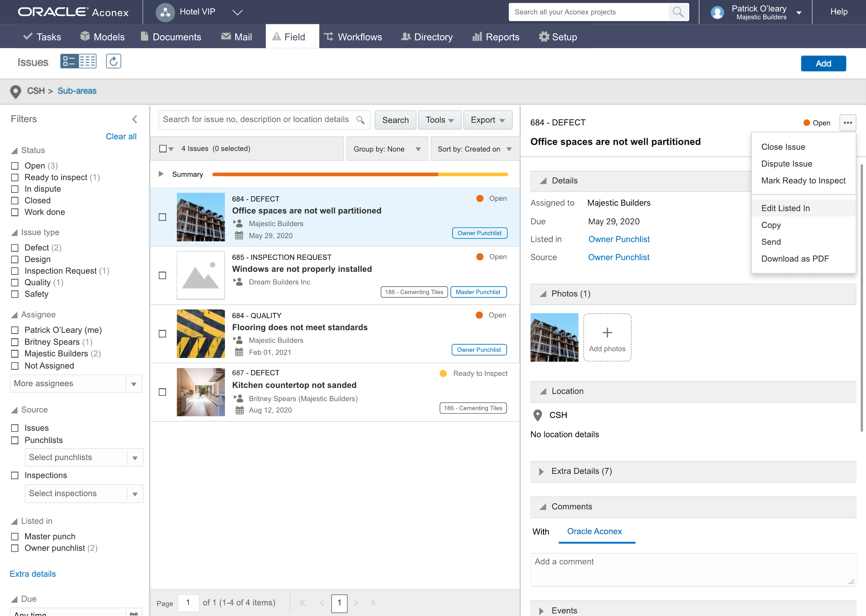Check the Punchlists source filter
This screenshot has width=866, height=616.
pyautogui.click(x=15, y=440)
